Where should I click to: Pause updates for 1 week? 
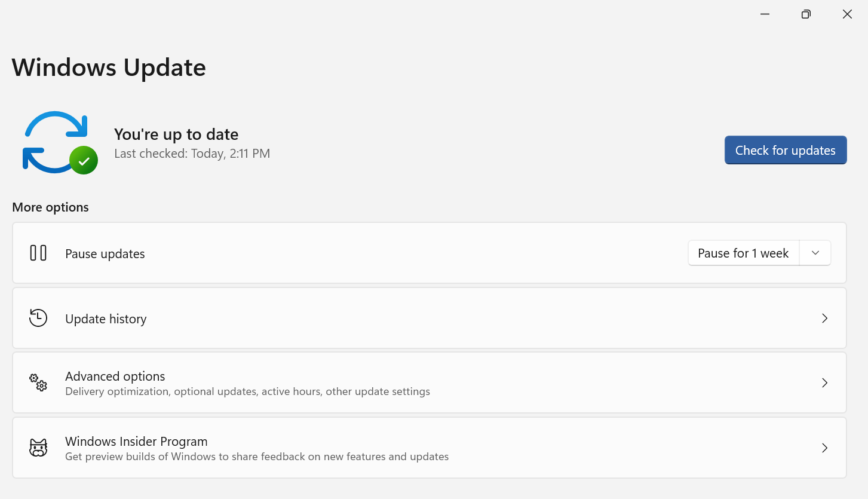point(744,253)
